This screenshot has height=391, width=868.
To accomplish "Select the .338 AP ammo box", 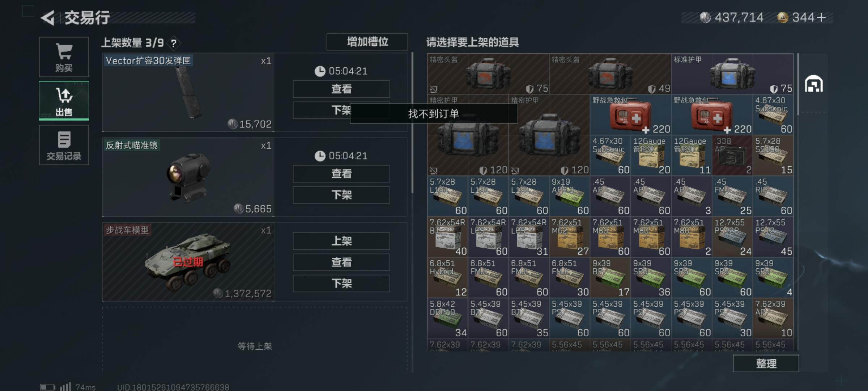I will point(732,155).
